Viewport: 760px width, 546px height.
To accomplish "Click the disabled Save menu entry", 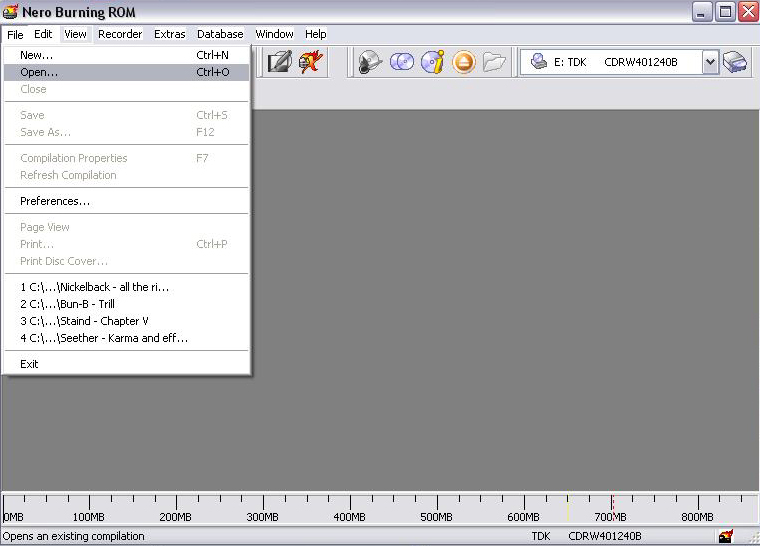I will coord(127,115).
